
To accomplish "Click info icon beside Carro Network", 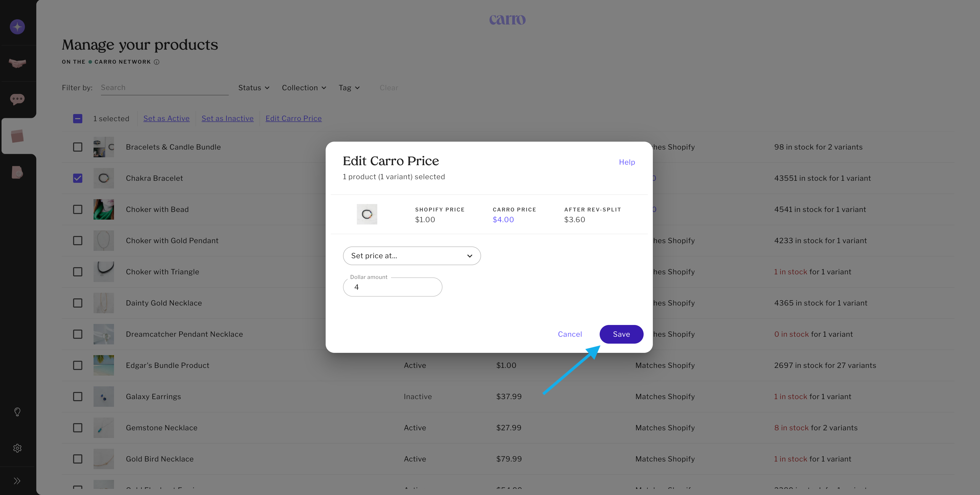I will [156, 62].
